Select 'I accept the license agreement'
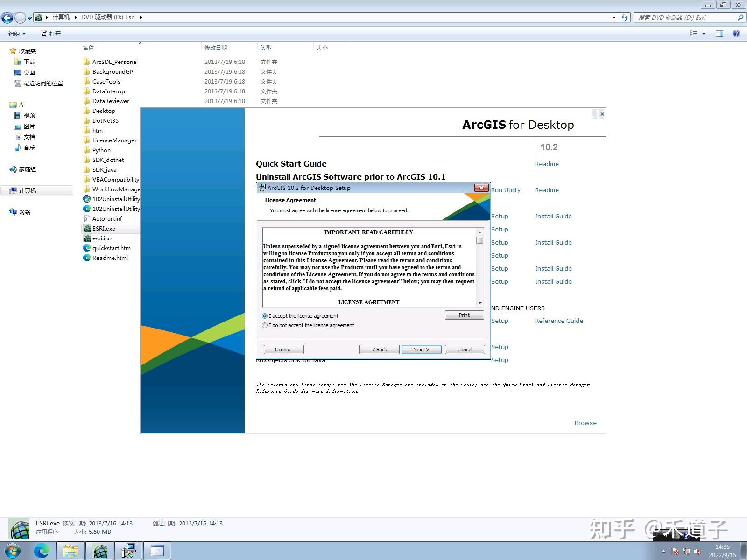747x560 pixels. (265, 316)
